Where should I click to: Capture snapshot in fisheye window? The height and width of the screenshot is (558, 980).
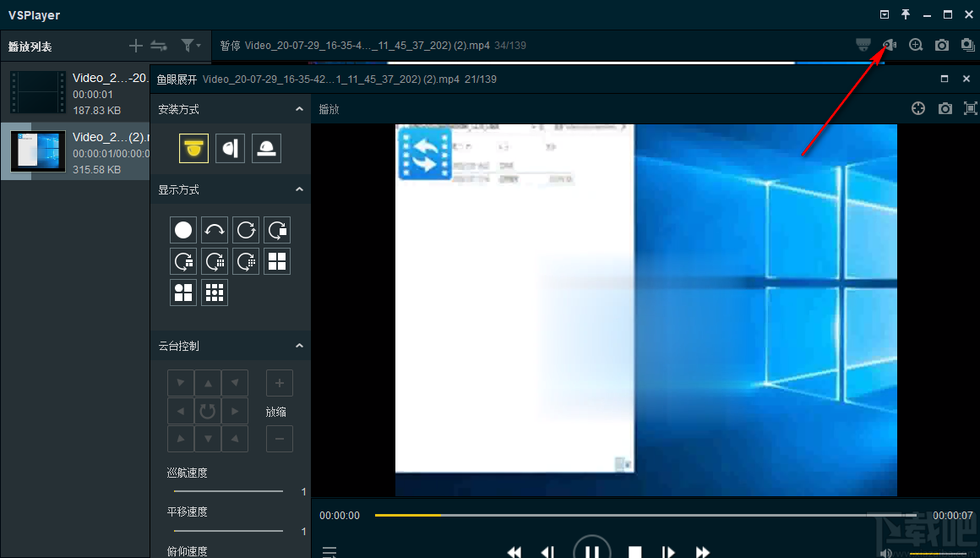[x=945, y=109]
